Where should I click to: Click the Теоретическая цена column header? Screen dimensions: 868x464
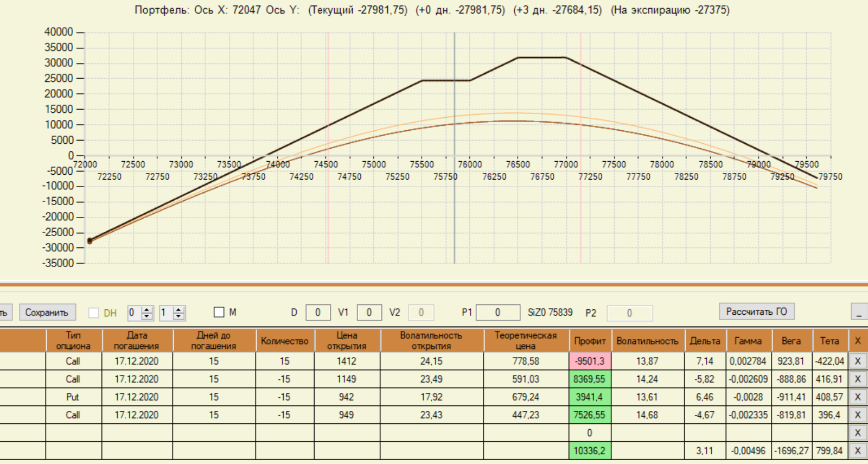pyautogui.click(x=526, y=341)
